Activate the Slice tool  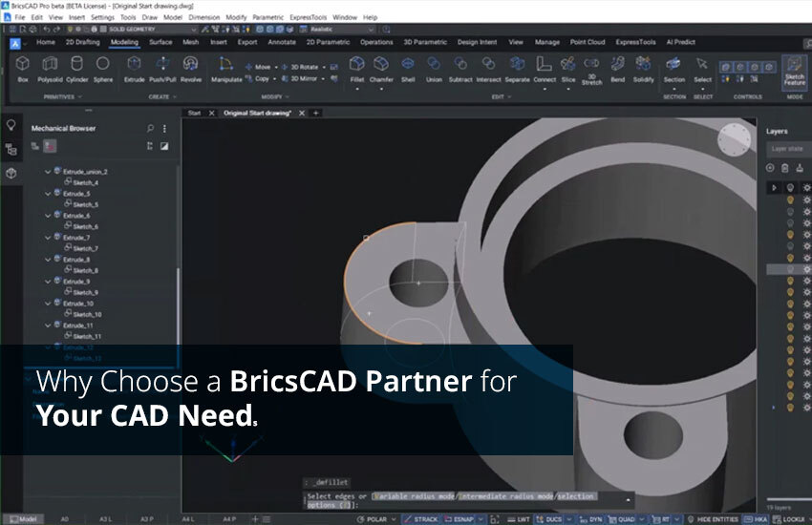point(568,69)
